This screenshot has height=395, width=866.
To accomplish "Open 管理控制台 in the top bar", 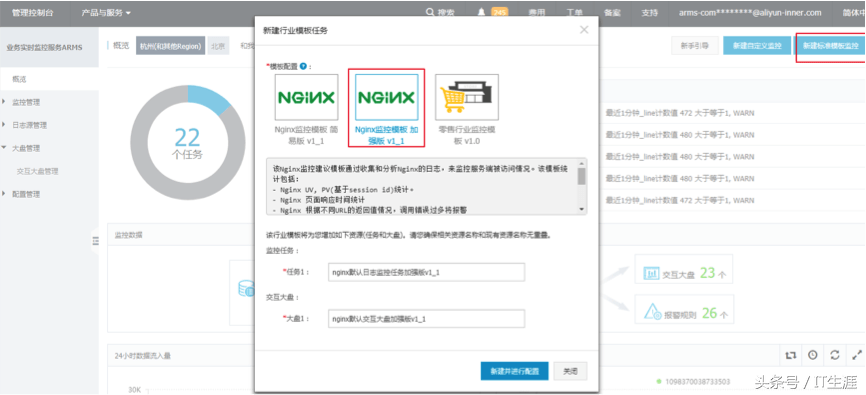I will click(x=33, y=13).
